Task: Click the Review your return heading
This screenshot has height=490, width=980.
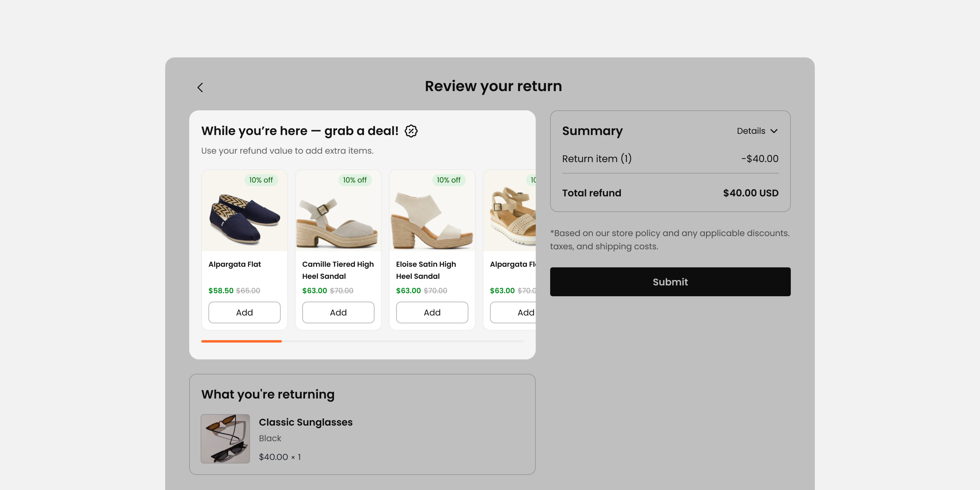Action: tap(493, 86)
